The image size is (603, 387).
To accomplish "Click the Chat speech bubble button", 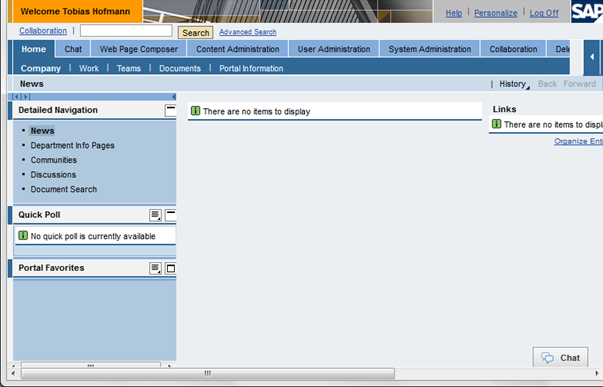I will (560, 357).
